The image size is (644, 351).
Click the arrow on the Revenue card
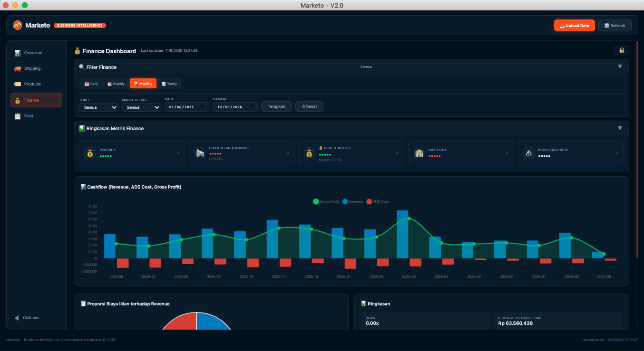177,153
